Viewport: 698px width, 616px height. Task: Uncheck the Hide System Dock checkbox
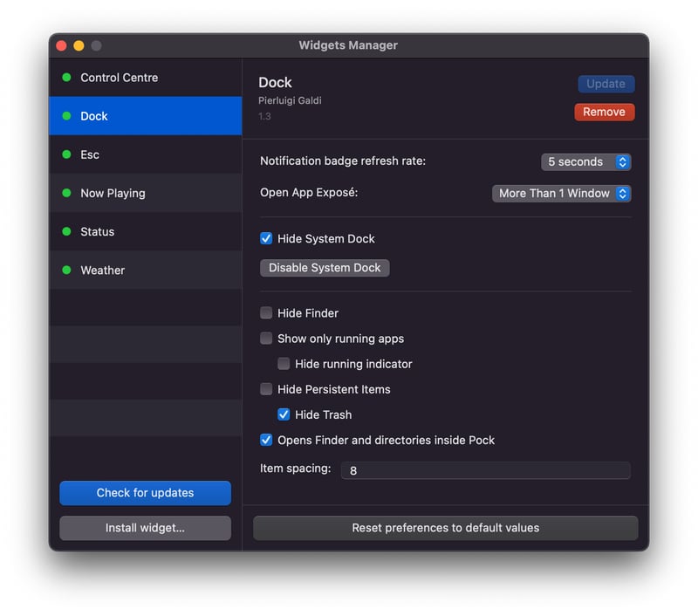point(266,239)
